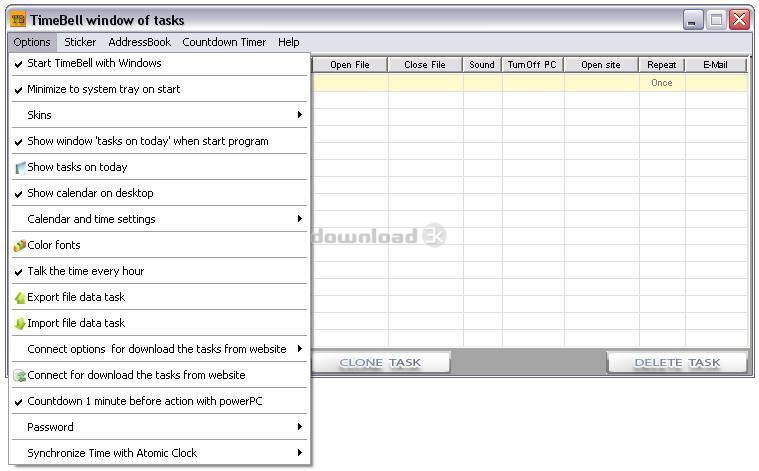This screenshot has height=471, width=759.
Task: Toggle Show window 'tasks on today' when start
Action: [x=159, y=141]
